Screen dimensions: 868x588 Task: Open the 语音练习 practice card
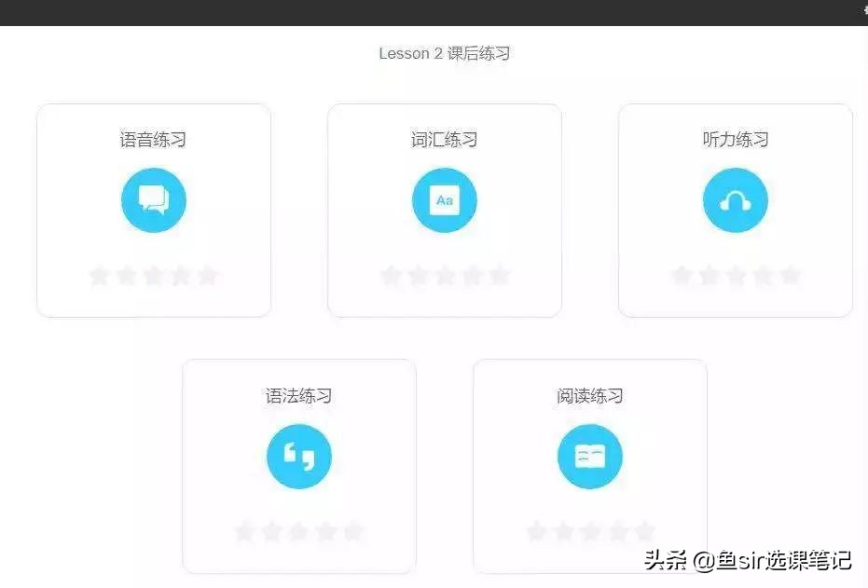(x=153, y=210)
